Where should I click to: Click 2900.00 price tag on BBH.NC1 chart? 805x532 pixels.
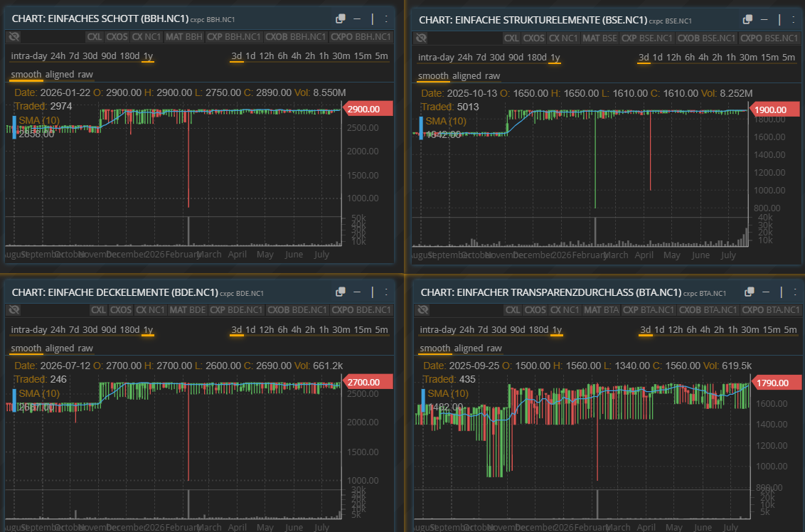coord(366,109)
